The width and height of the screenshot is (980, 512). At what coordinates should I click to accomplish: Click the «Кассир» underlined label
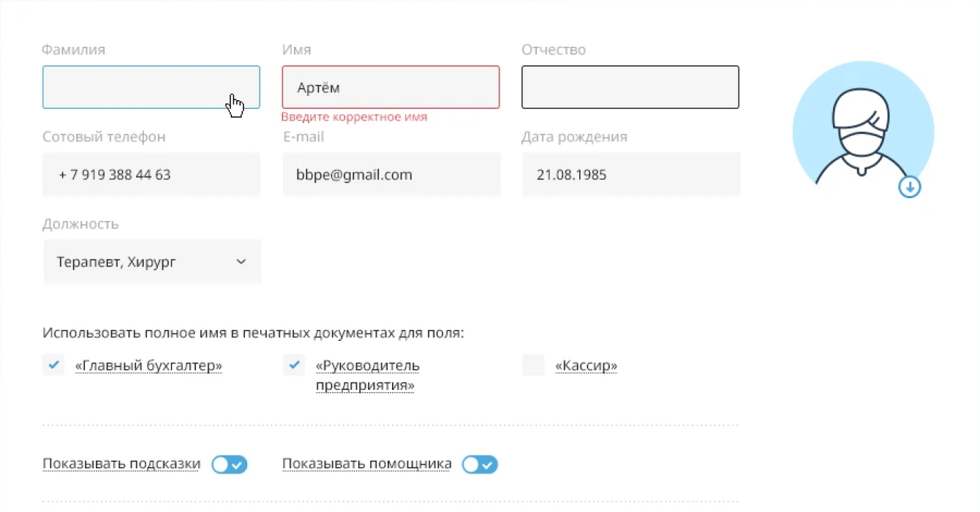point(587,366)
